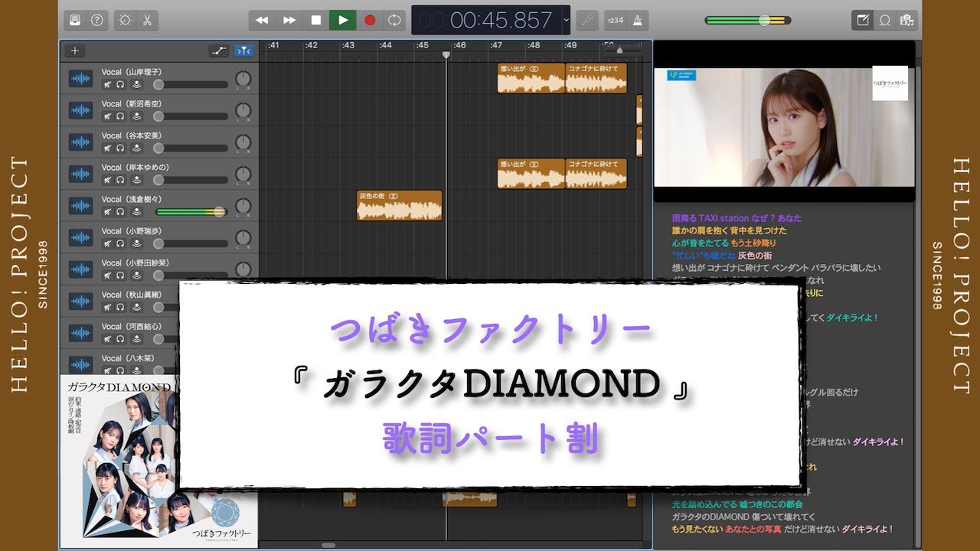Click the pan knob of Vocal（山岸理子）
Image resolution: width=980 pixels, height=551 pixels.
[x=243, y=79]
